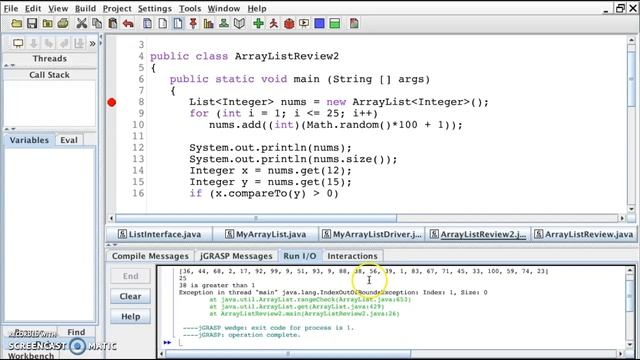The height and width of the screenshot is (360, 640).
Task: Copy selection using the Copy icon
Action: tap(97, 24)
